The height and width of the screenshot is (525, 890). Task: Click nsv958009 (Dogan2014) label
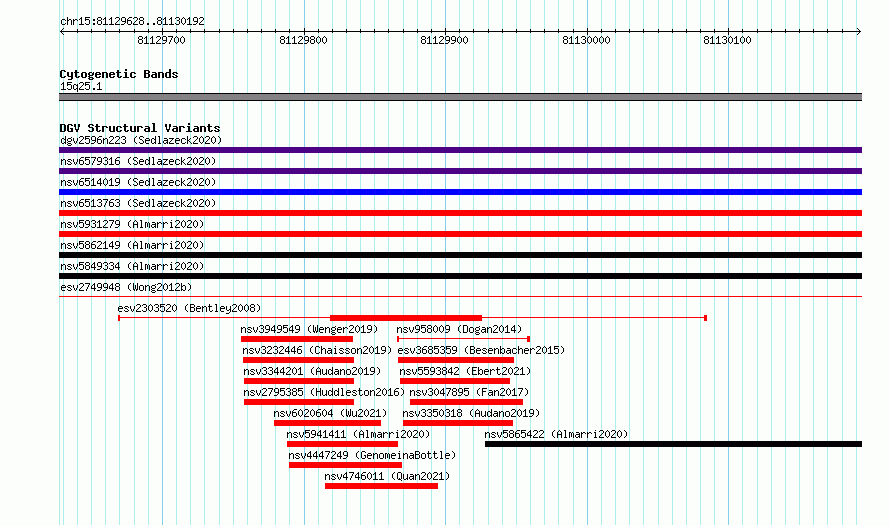pyautogui.click(x=459, y=329)
